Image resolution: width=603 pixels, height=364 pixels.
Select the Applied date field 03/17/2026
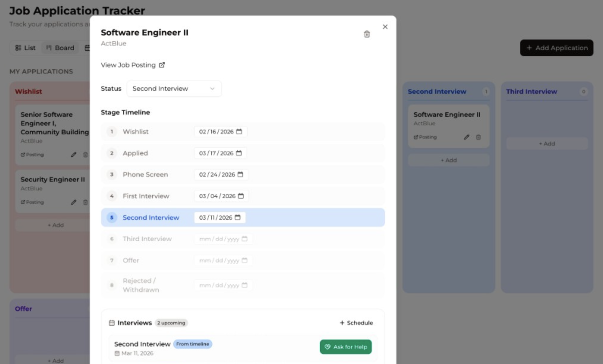coord(220,153)
